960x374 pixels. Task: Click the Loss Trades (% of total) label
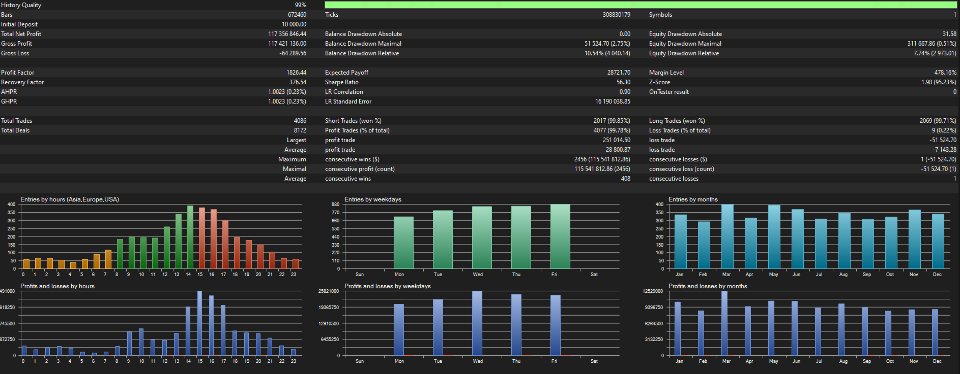click(x=681, y=130)
